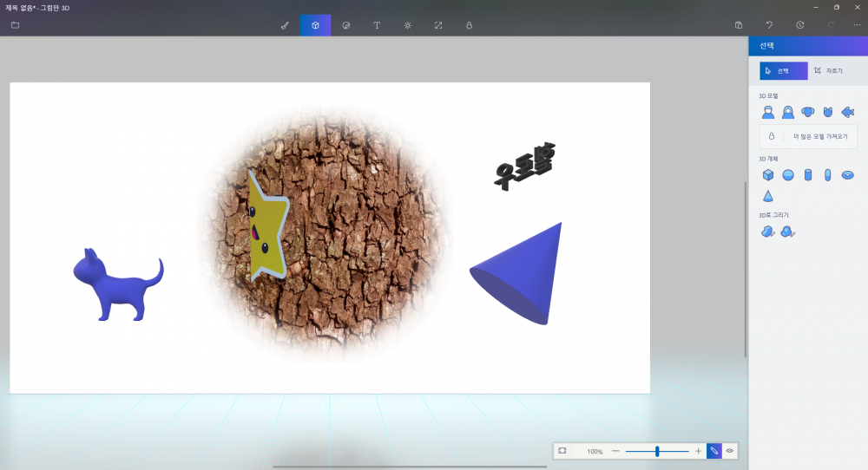The image size is (868, 470).
Task: Select the doughnut 3D object
Action: click(848, 175)
